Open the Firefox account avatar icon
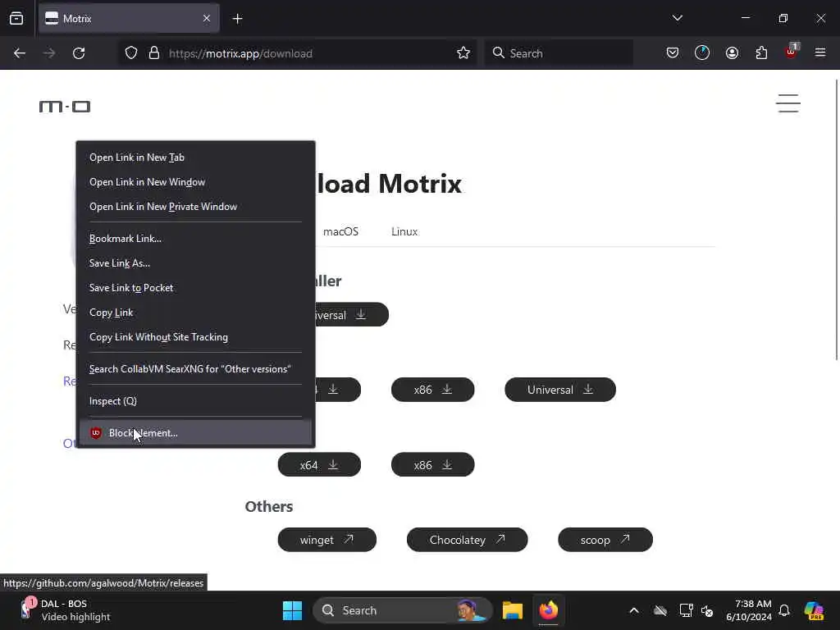 tap(732, 53)
